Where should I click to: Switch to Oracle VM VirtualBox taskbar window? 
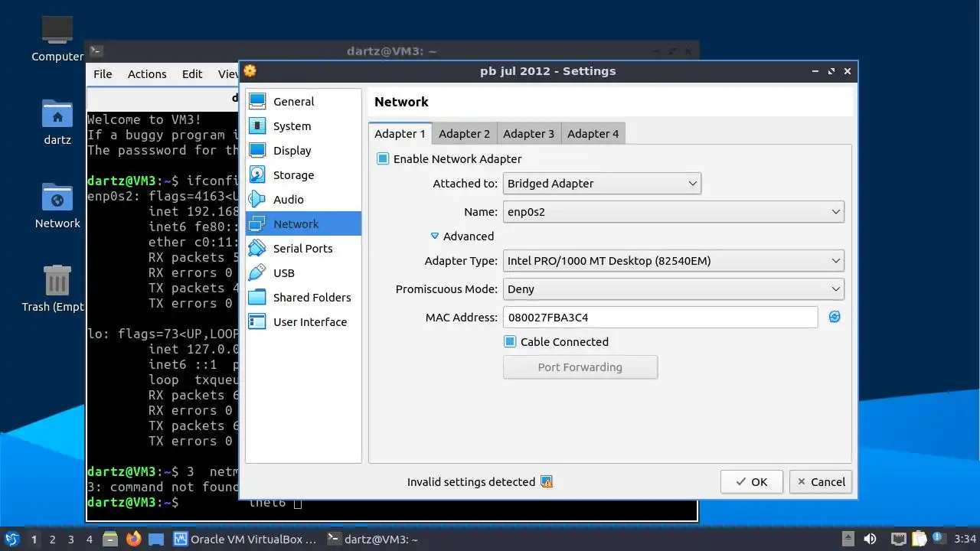pos(245,540)
